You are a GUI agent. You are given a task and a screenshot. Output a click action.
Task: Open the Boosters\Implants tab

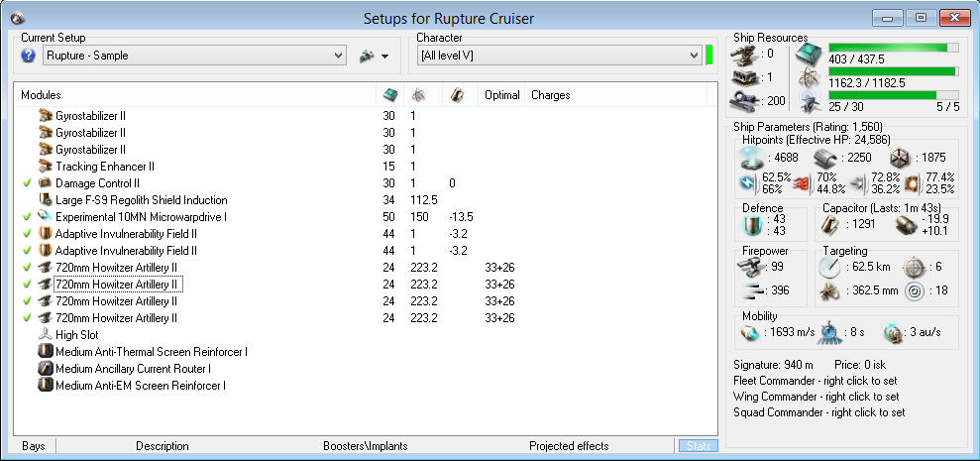[365, 446]
